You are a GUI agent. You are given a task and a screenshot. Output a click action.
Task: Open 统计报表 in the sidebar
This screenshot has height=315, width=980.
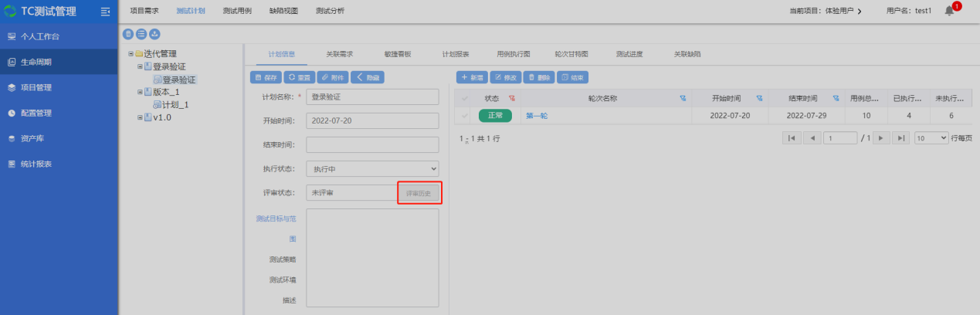(59, 164)
